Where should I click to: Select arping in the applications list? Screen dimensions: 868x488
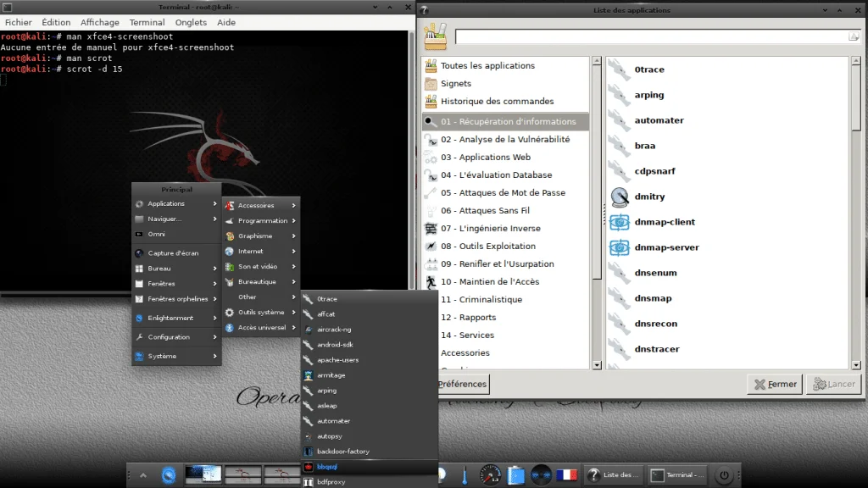pos(727,95)
